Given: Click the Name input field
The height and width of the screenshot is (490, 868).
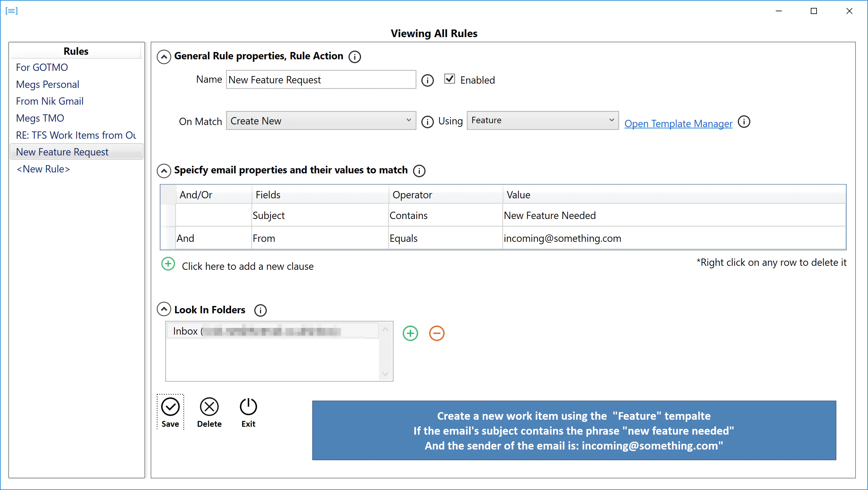Looking at the screenshot, I should tap(321, 79).
